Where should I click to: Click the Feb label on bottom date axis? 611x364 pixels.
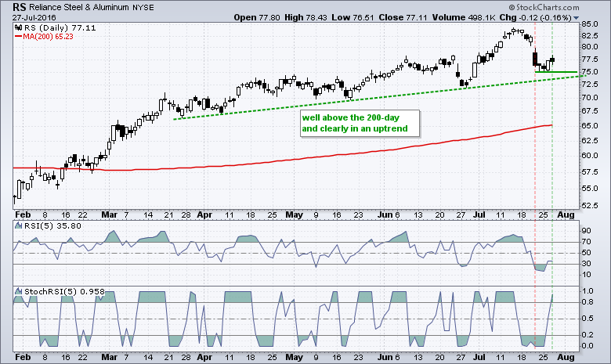tap(23, 357)
